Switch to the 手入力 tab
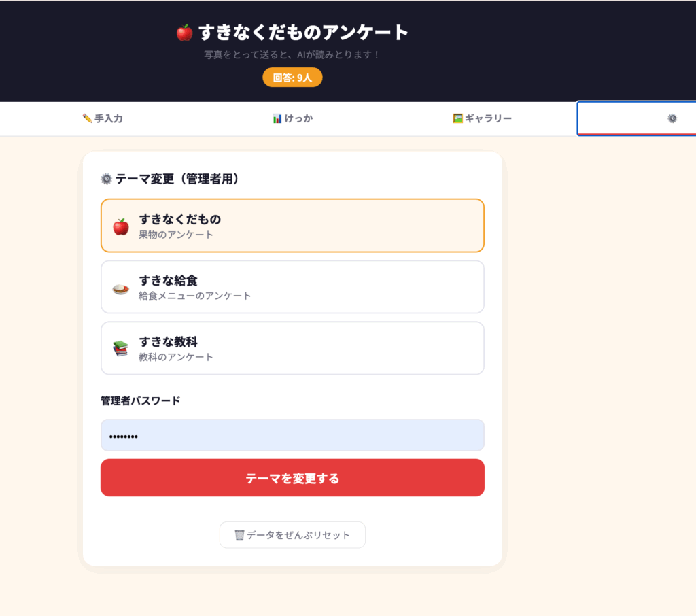The height and width of the screenshot is (616, 696). point(102,118)
